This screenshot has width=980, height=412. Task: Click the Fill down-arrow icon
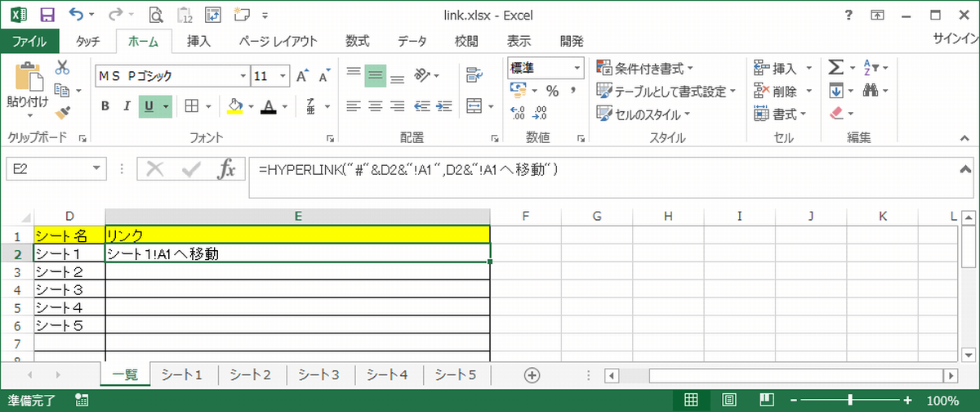836,90
